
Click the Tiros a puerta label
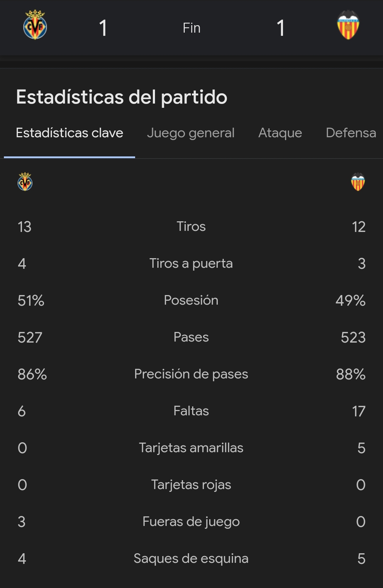point(191,263)
